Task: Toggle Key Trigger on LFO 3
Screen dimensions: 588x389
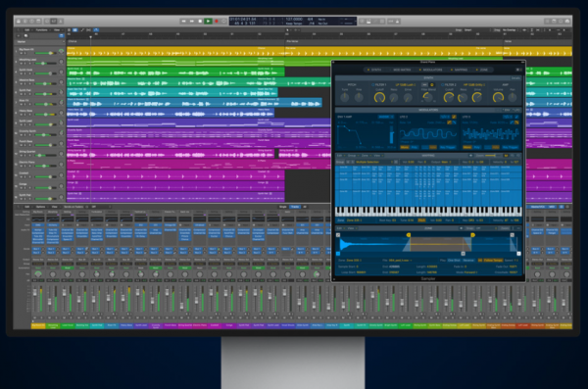Action: click(x=510, y=147)
